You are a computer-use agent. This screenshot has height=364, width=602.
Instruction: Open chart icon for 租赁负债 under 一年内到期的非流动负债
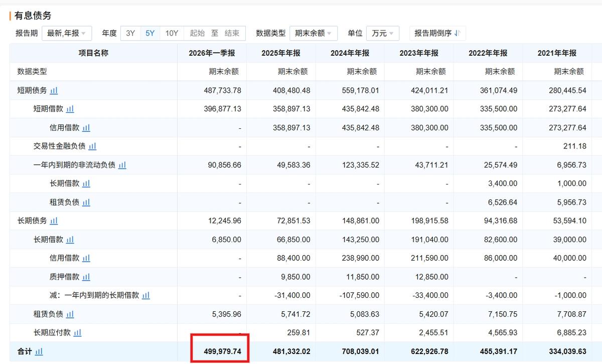pos(86,203)
